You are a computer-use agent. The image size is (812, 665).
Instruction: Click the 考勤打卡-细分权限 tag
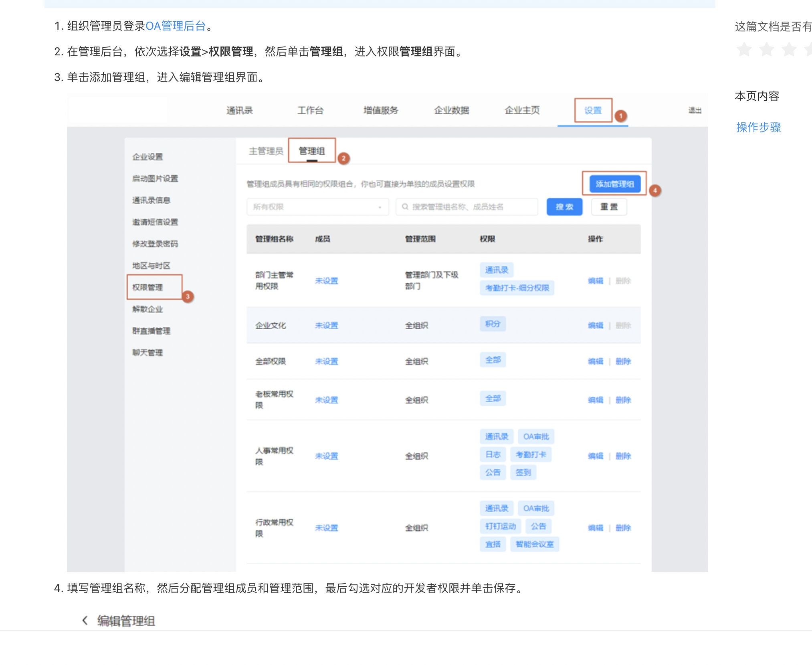pyautogui.click(x=517, y=288)
